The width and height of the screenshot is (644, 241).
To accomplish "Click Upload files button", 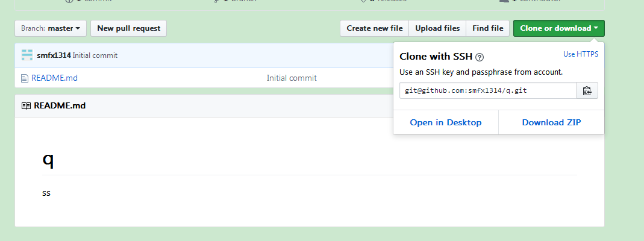I will coord(437,28).
